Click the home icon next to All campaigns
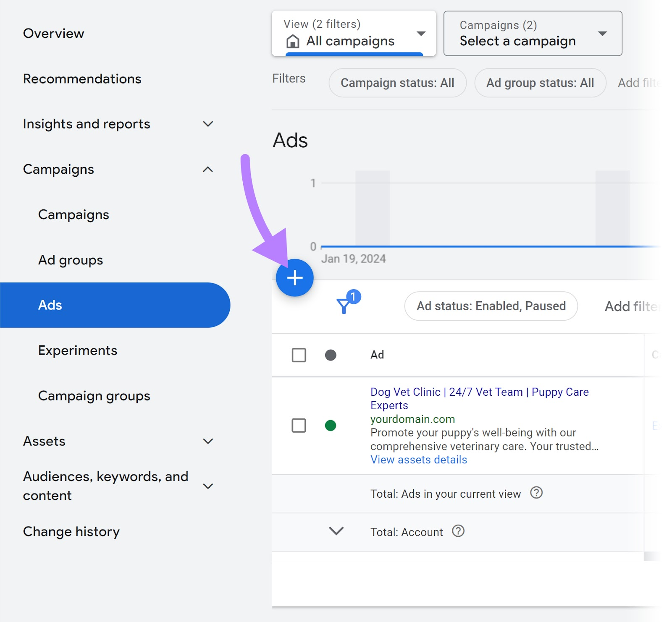 tap(293, 41)
